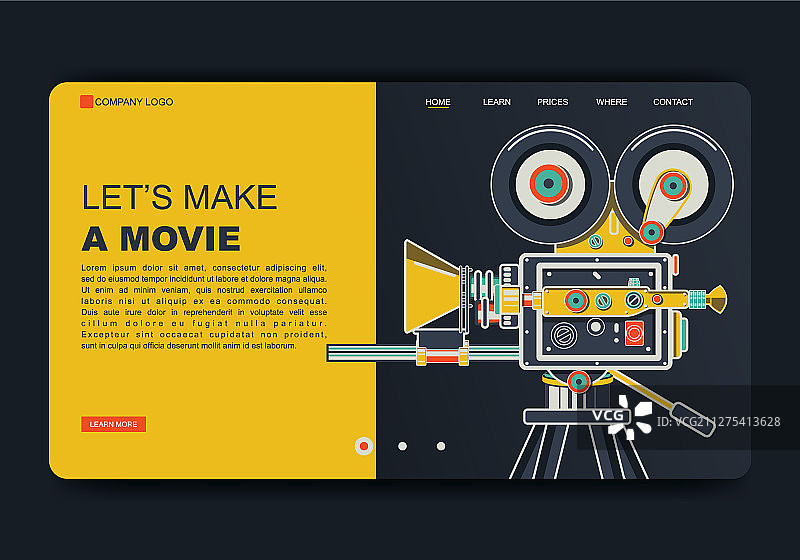Go to the LEARN navigation item
This screenshot has width=800, height=560.
click(x=496, y=102)
